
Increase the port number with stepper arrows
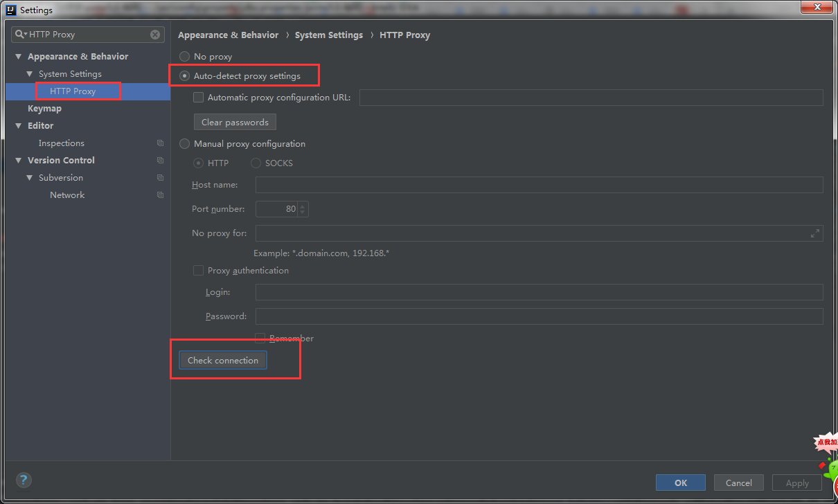(x=303, y=206)
